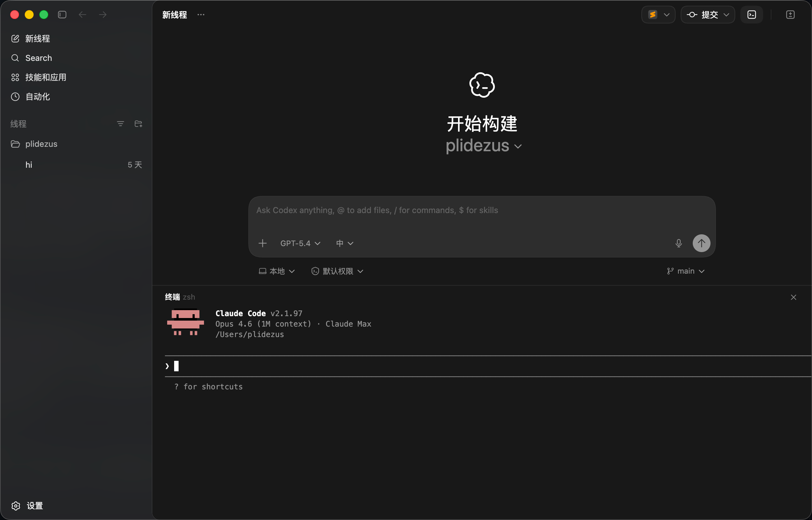Click the diff panel icon at top right
The height and width of the screenshot is (520, 812).
[x=790, y=15]
